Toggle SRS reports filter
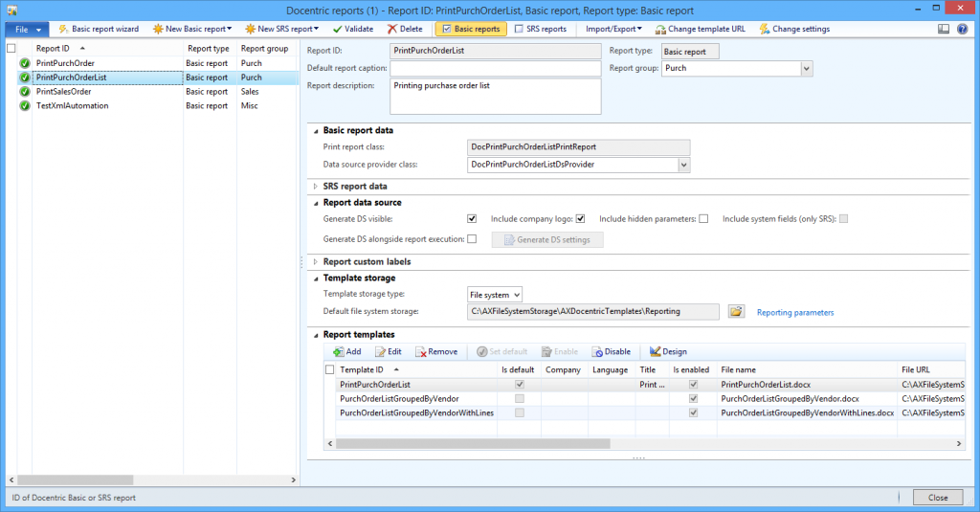Viewport: 980px width, 512px height. tap(541, 29)
